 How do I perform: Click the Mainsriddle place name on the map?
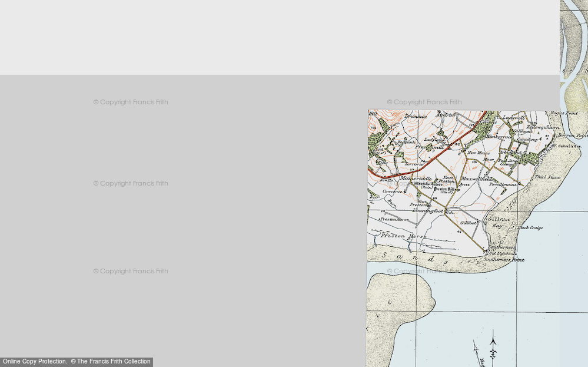[416, 178]
